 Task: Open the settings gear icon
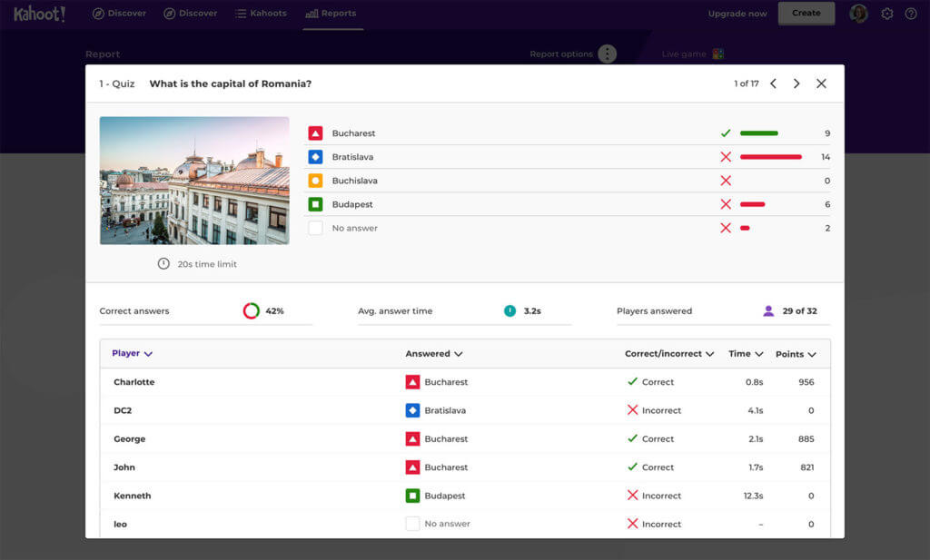(887, 14)
